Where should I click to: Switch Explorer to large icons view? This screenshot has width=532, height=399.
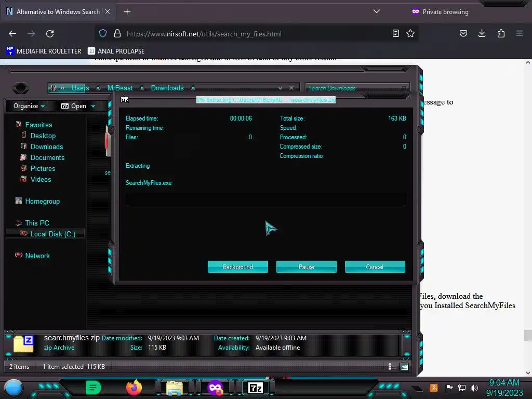point(404,367)
